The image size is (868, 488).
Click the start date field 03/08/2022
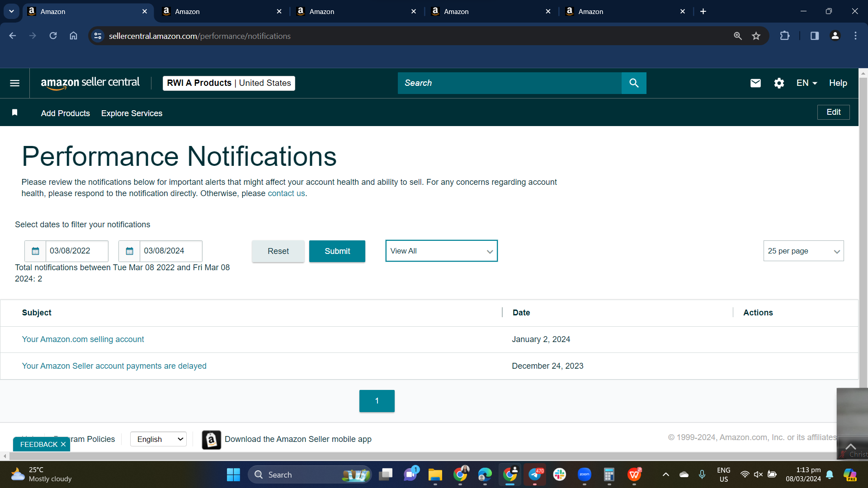tap(77, 251)
